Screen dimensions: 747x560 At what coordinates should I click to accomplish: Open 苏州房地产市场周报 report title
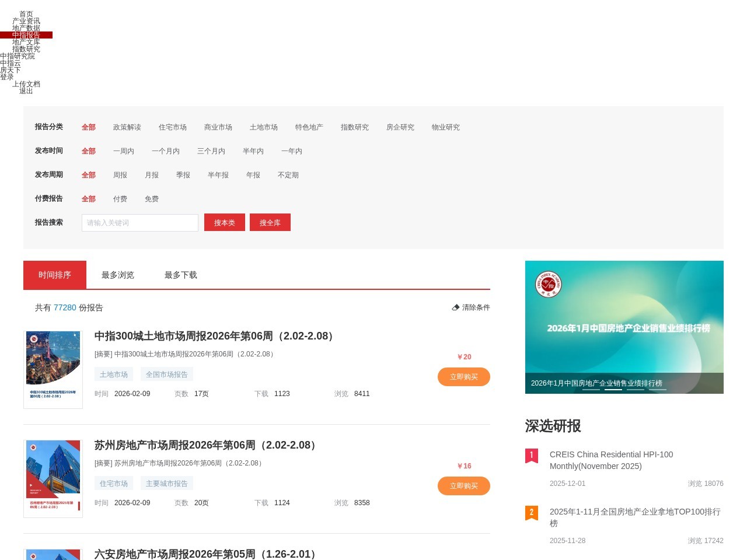[207, 445]
